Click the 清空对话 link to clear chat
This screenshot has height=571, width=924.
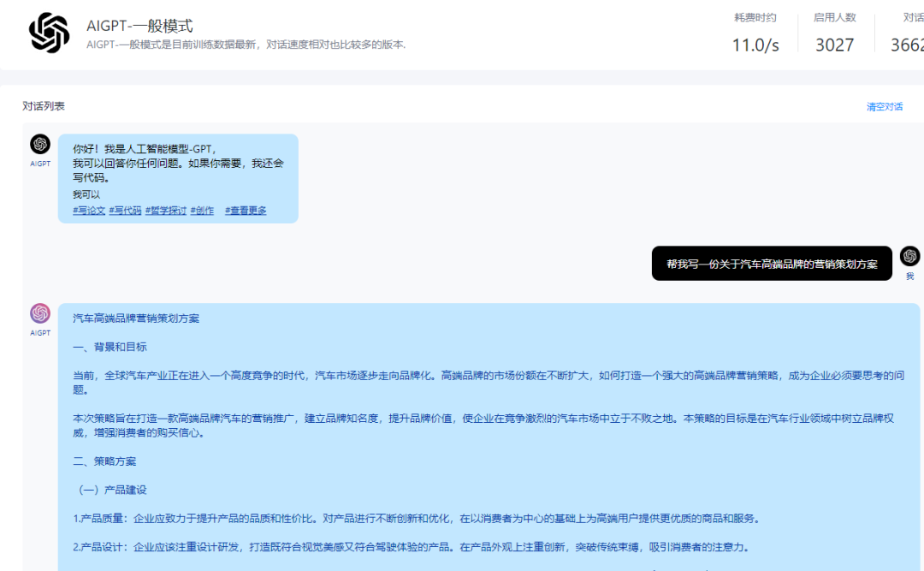click(x=885, y=107)
